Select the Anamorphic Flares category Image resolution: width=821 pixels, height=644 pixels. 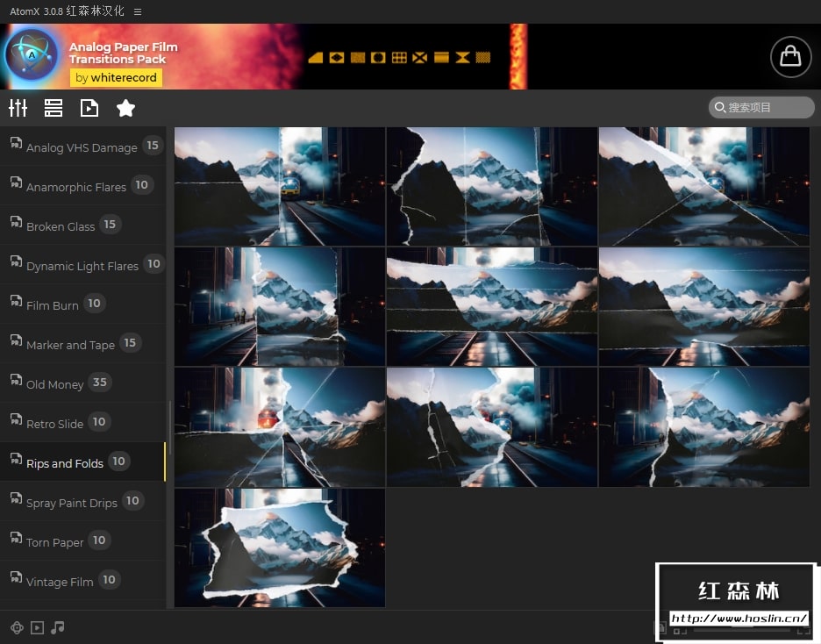(x=82, y=186)
